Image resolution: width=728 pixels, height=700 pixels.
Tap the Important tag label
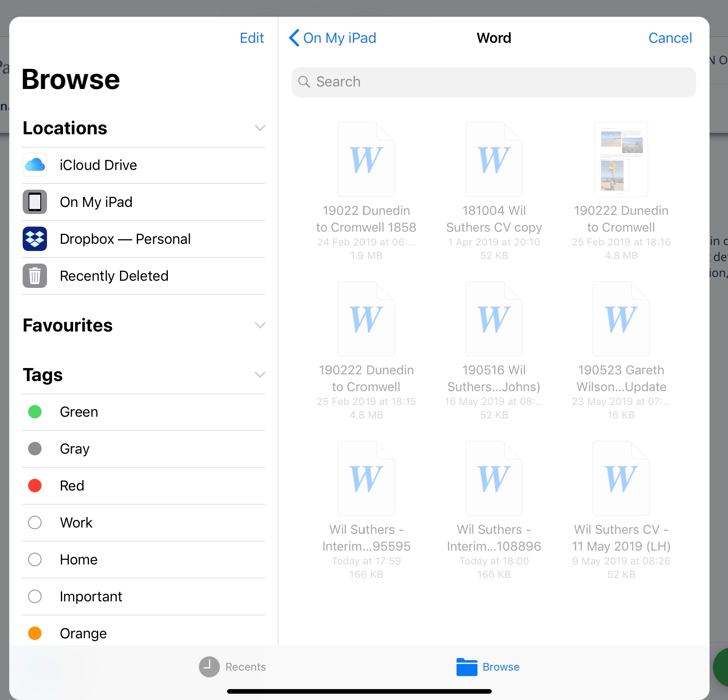[91, 596]
